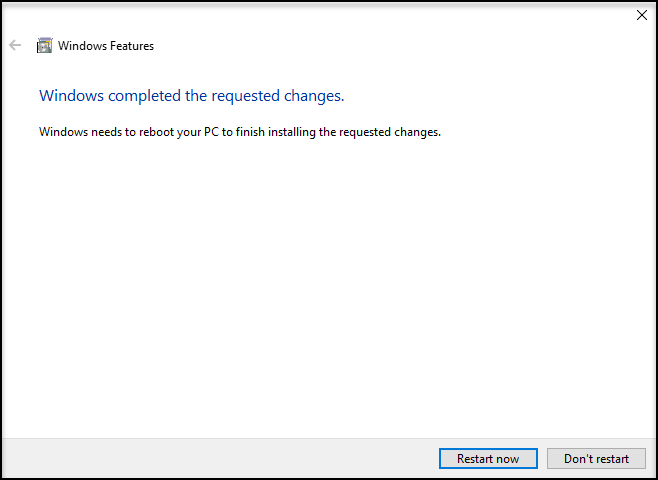Click the Windows Features icon
The image size is (658, 480).
point(44,45)
